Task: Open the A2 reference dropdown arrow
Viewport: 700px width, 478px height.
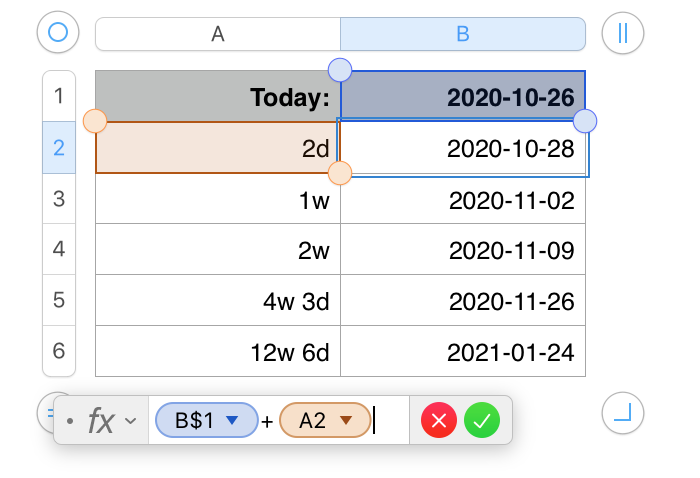Action: 346,421
